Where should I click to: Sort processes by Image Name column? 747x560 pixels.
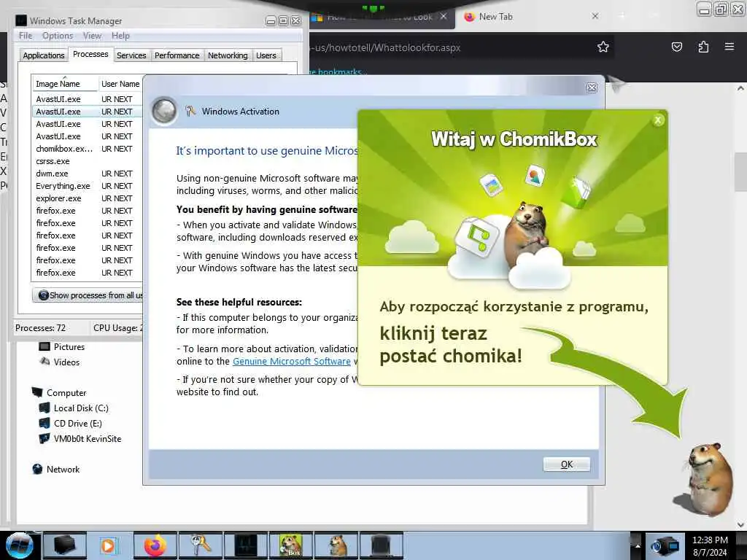coord(64,84)
